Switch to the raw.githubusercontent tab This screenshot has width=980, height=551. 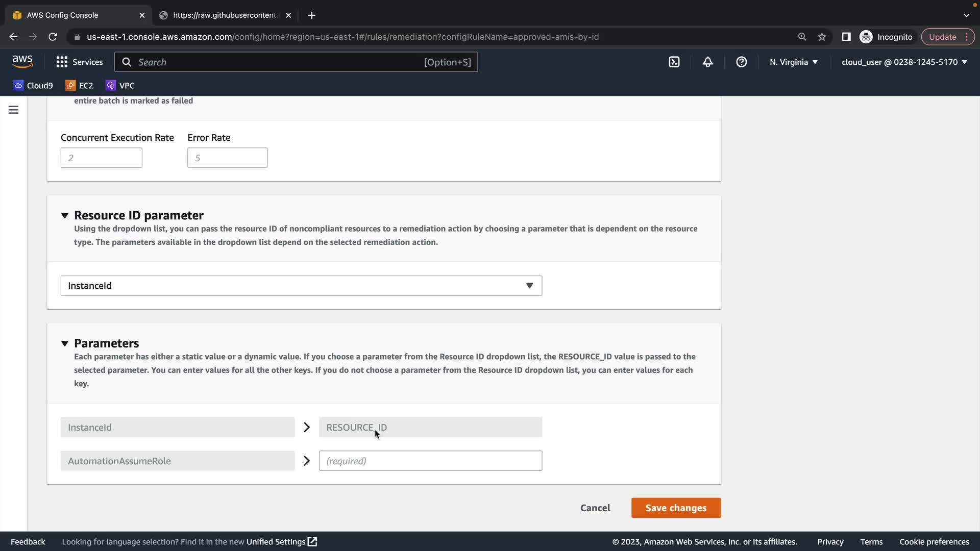(225, 15)
